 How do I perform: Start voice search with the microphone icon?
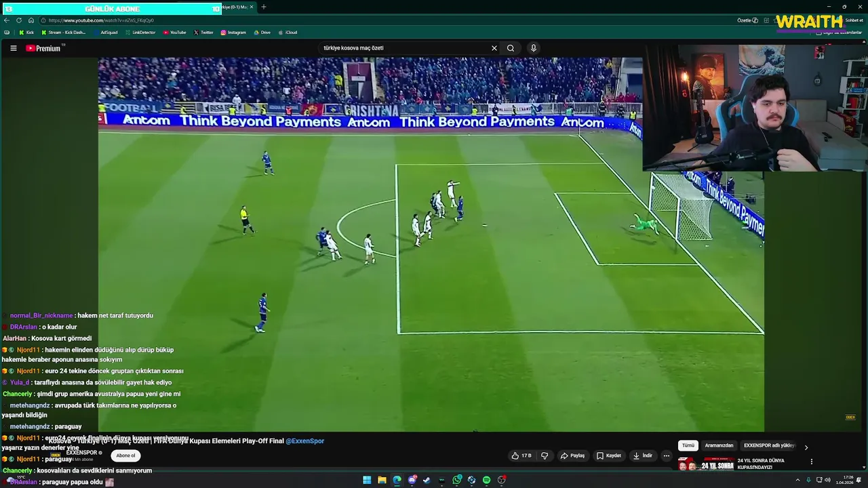[533, 48]
